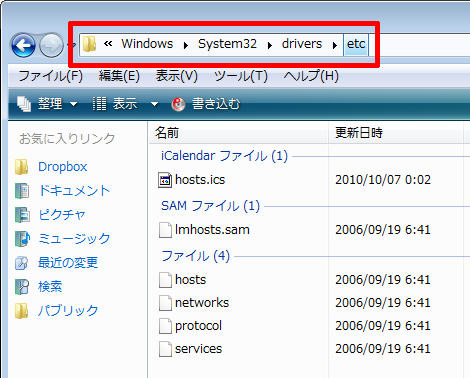Collapse the iCalendar ファイル (1) group header
This screenshot has width=470, height=378.
point(224,156)
